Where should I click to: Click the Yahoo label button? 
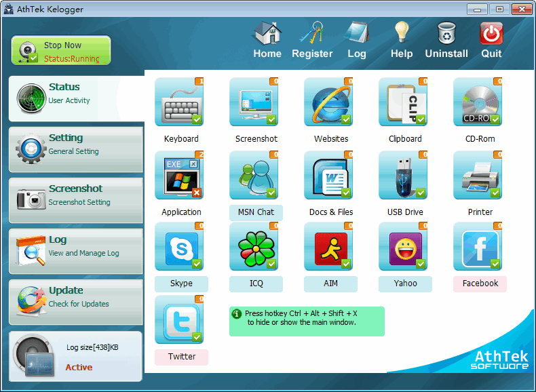click(405, 283)
